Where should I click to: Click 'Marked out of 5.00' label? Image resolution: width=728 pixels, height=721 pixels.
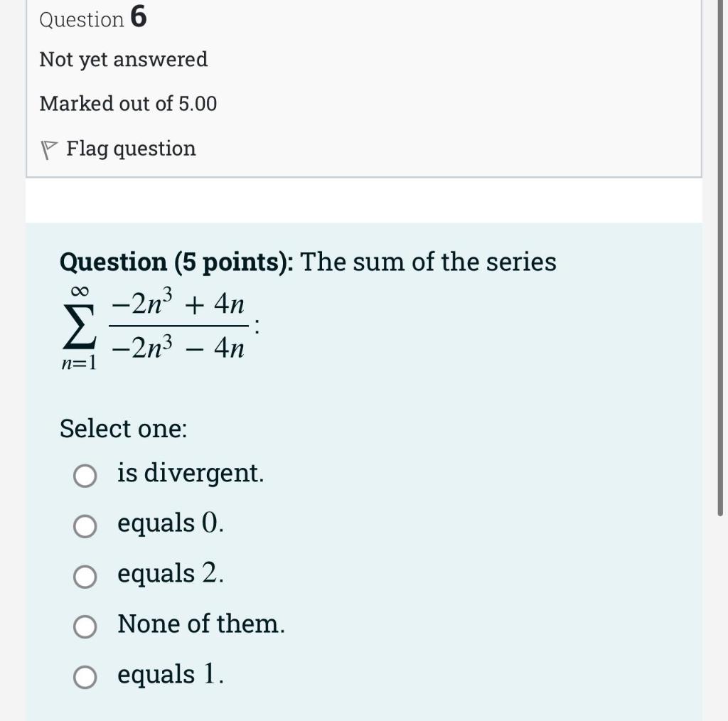click(129, 103)
